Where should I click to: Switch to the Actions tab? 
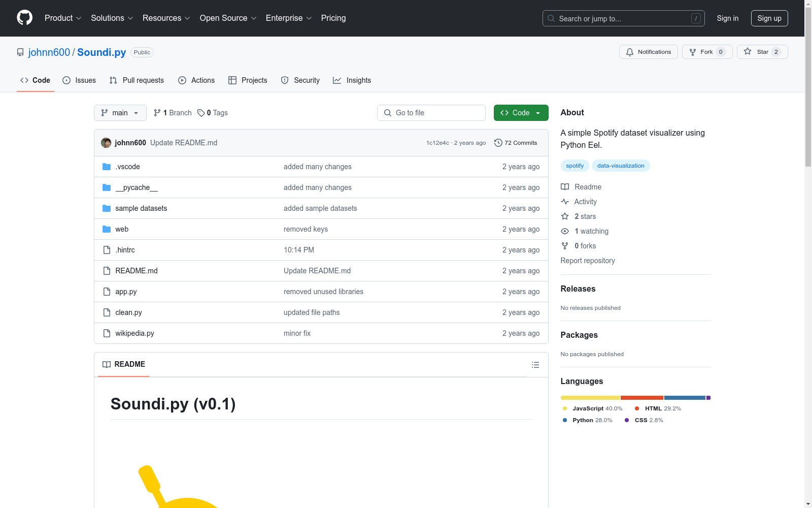(196, 80)
